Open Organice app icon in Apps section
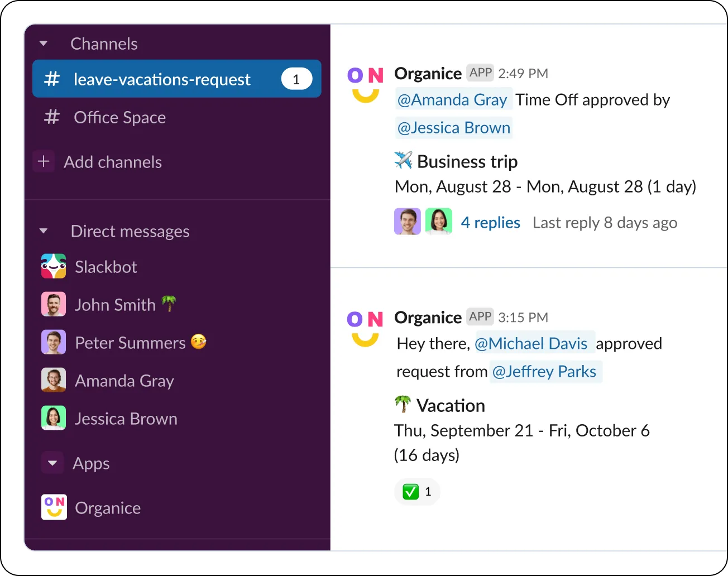Viewport: 728px width, 576px height. [54, 507]
